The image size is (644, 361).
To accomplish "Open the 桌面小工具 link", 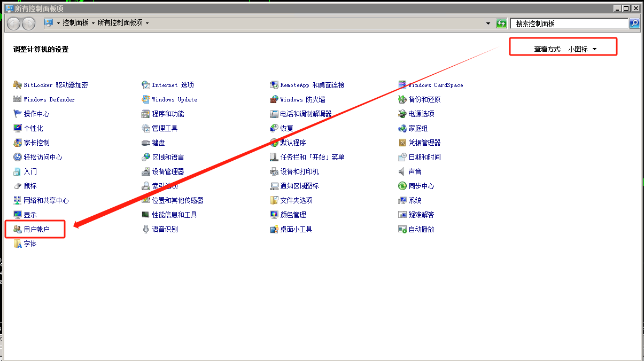I will tap(296, 229).
